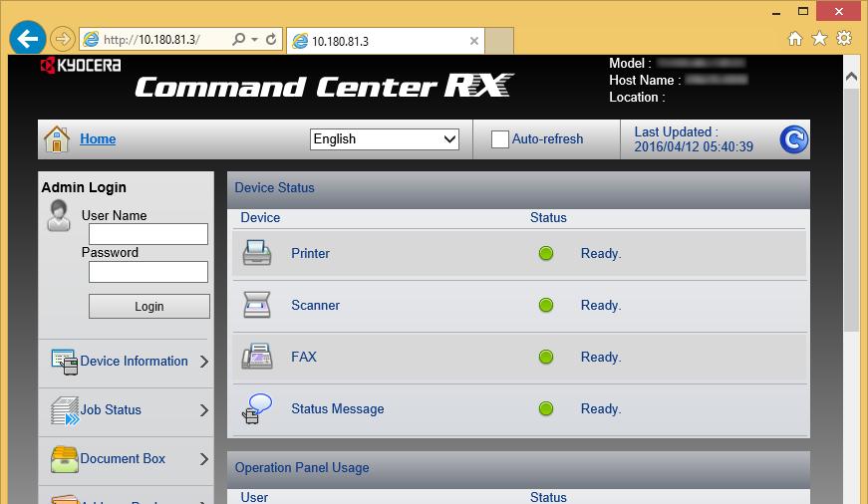The height and width of the screenshot is (504, 868).
Task: Click the Operation Panel Usage header
Action: (x=518, y=468)
